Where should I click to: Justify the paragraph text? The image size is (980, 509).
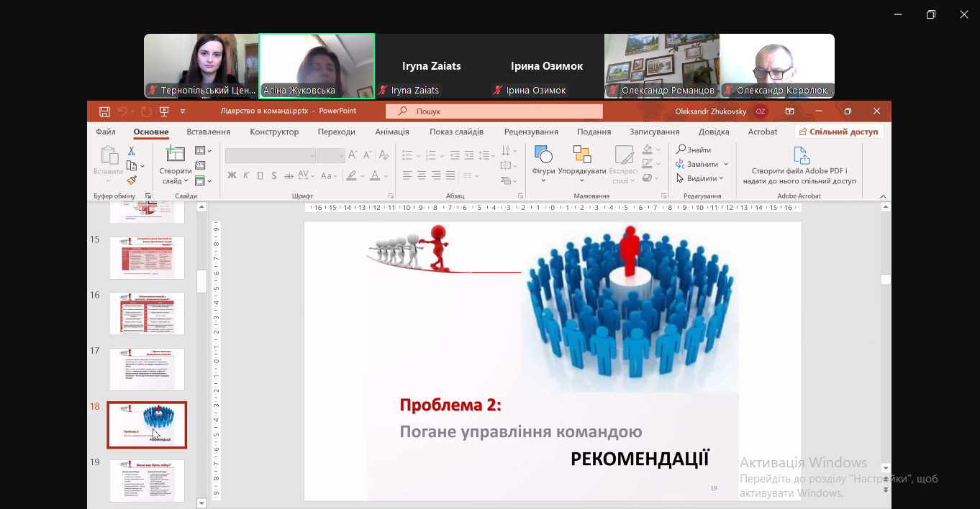(450, 175)
